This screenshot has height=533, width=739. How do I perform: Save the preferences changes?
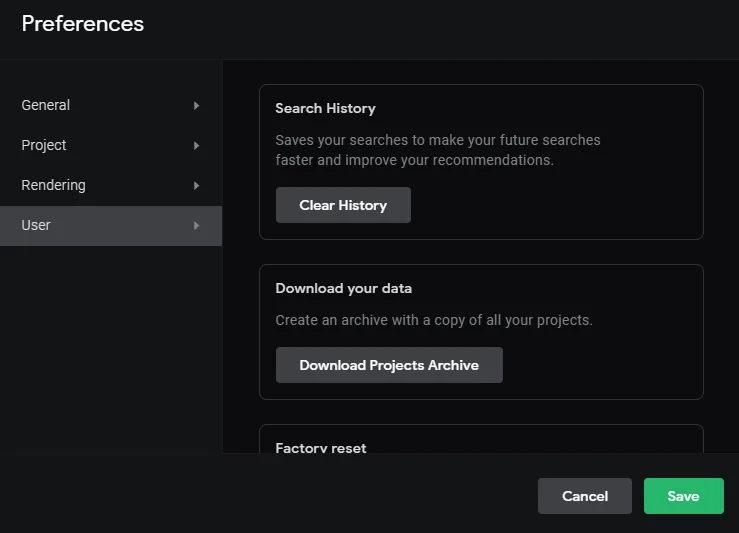pos(684,496)
